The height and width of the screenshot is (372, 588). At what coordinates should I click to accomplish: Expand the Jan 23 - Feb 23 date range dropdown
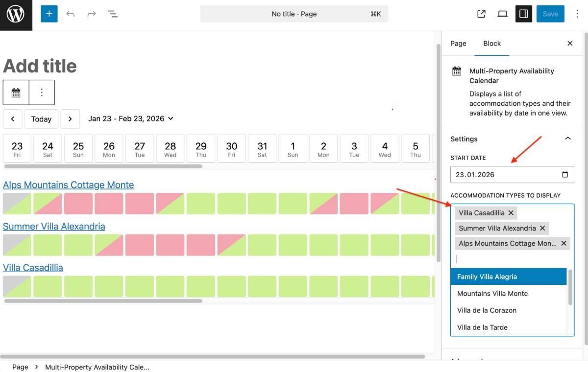(170, 118)
